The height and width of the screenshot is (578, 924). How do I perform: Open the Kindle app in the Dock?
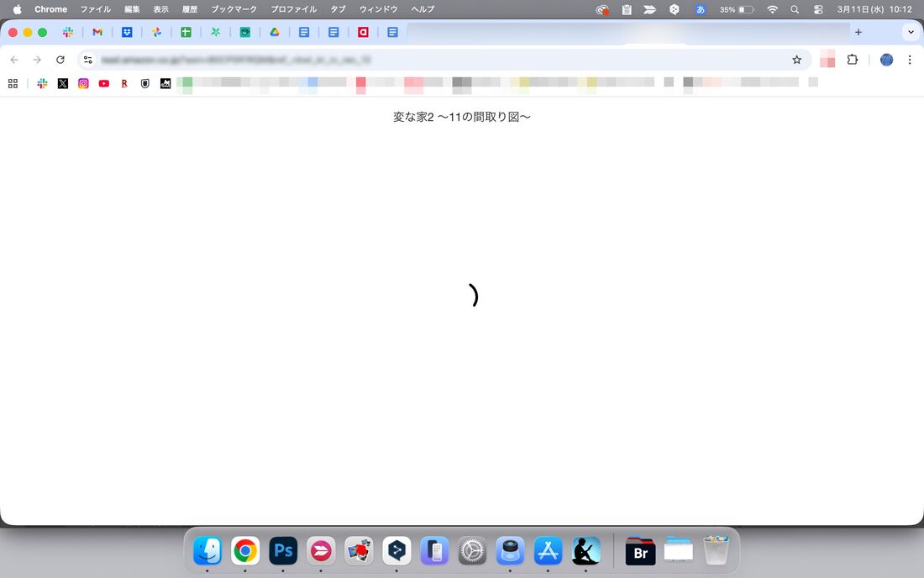click(x=585, y=551)
